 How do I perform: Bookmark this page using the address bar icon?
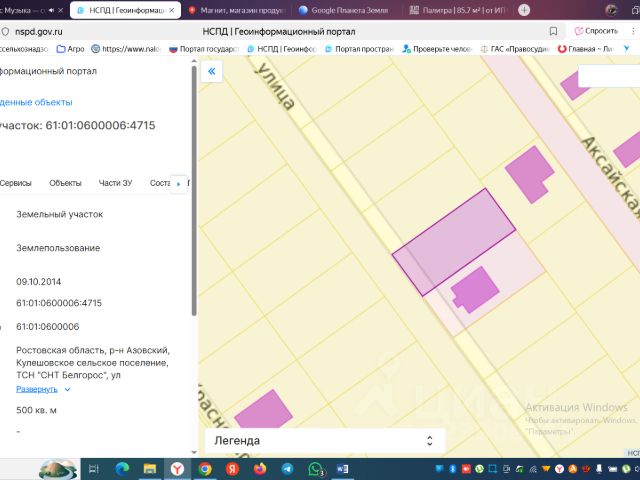click(x=553, y=31)
